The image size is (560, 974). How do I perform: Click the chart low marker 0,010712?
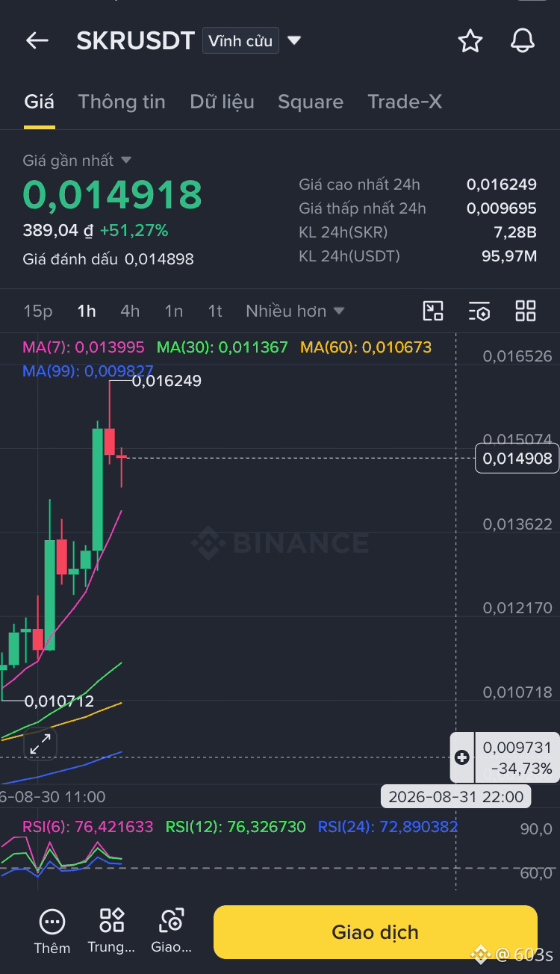[x=59, y=701]
